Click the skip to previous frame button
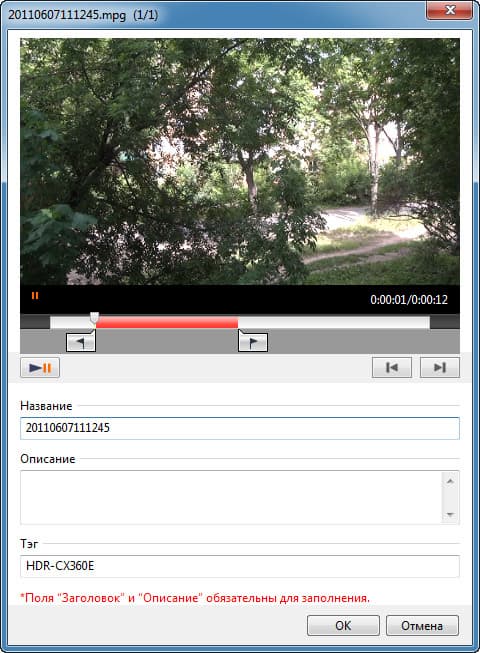This screenshot has height=653, width=480. tap(392, 367)
